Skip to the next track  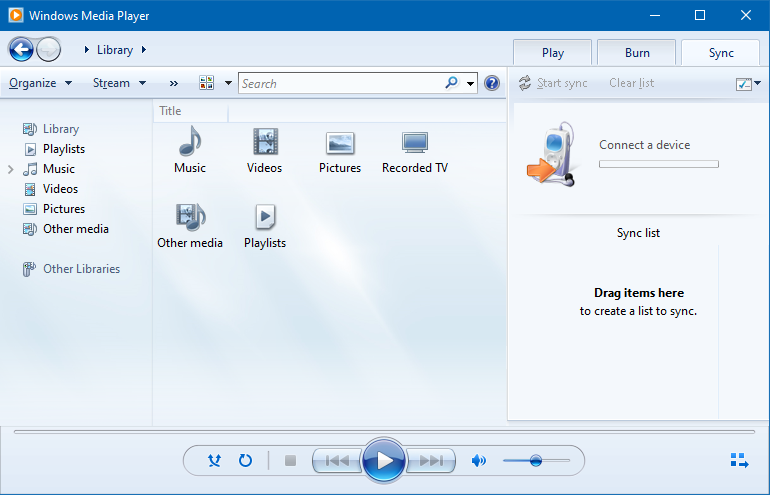[431, 461]
